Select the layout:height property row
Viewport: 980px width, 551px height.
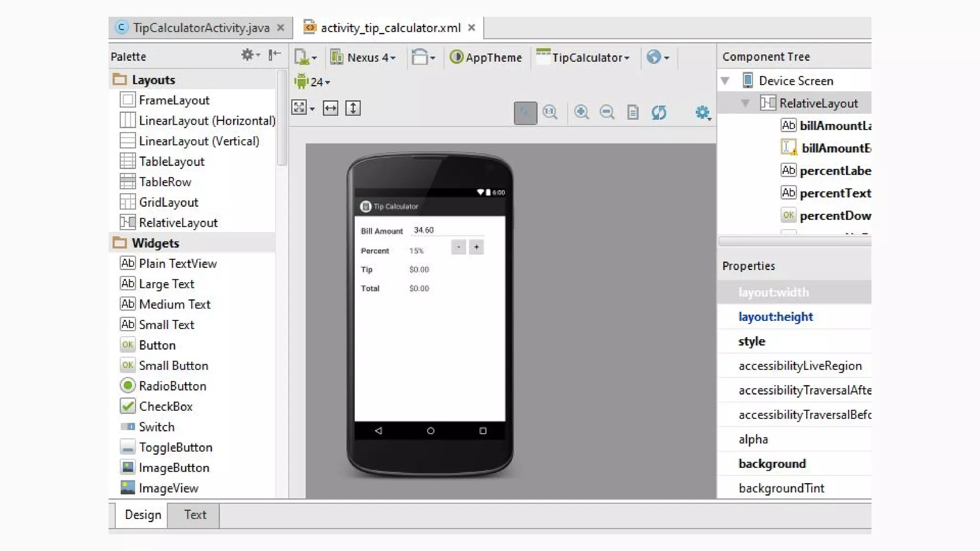click(775, 317)
